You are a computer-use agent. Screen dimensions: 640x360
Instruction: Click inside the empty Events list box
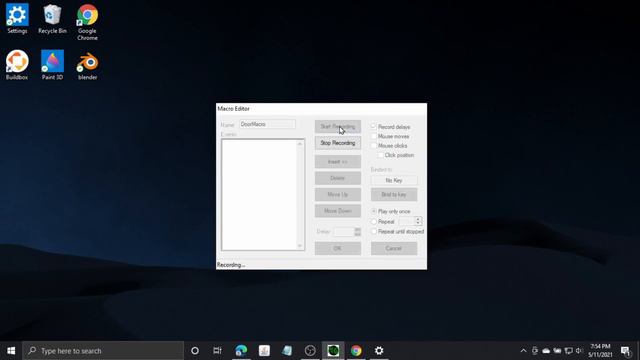tap(259, 195)
